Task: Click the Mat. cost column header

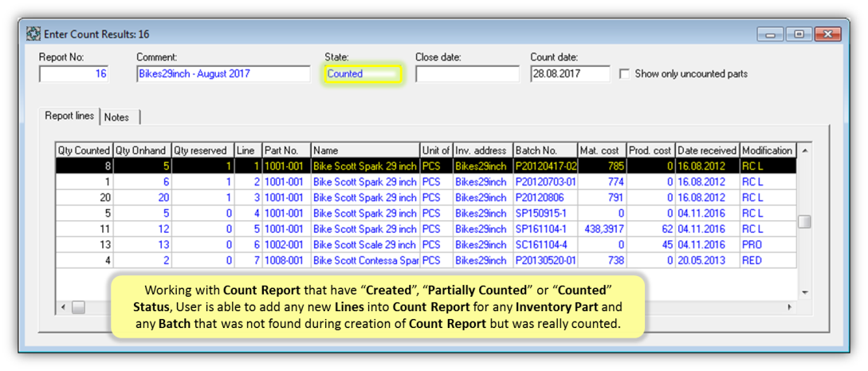Action: (x=602, y=150)
